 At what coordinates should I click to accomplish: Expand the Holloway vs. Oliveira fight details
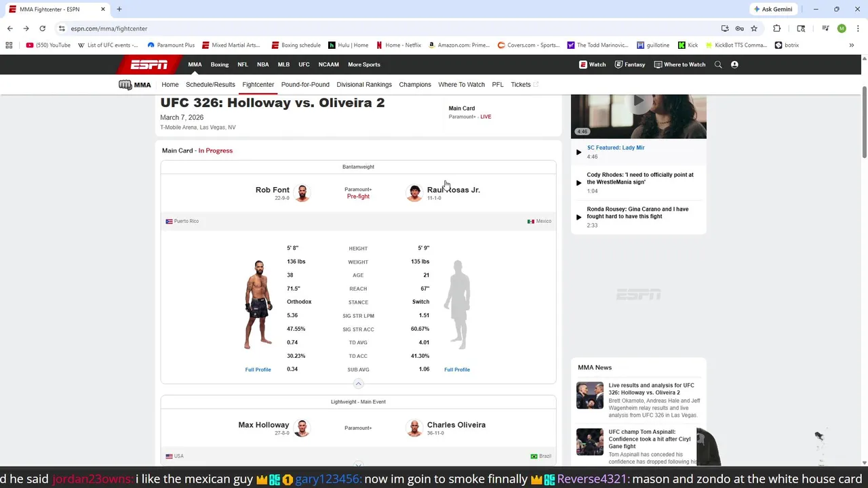point(358,465)
